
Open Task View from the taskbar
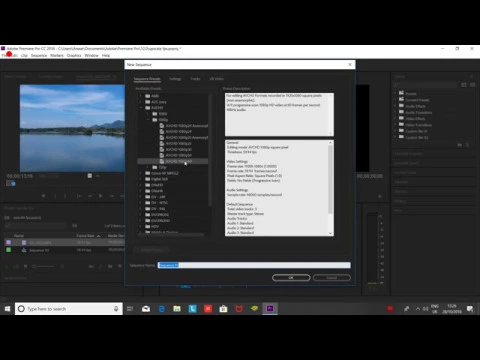point(130,309)
